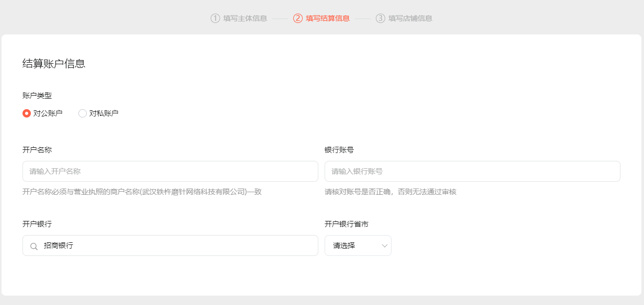Go to the 填写主体信息 step
644x305 pixels.
pyautogui.click(x=245, y=18)
